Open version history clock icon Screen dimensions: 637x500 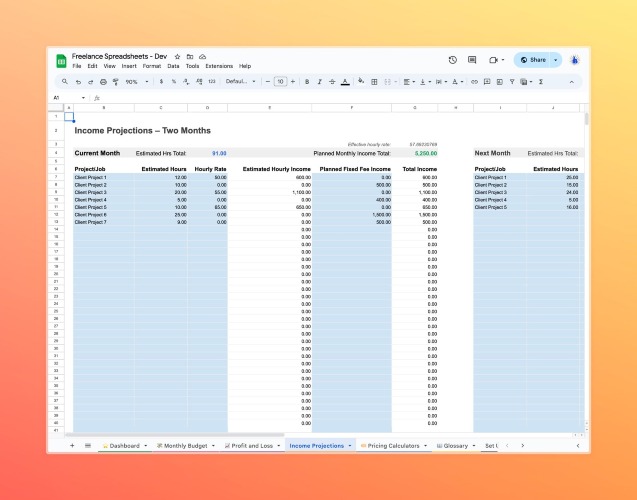(453, 60)
